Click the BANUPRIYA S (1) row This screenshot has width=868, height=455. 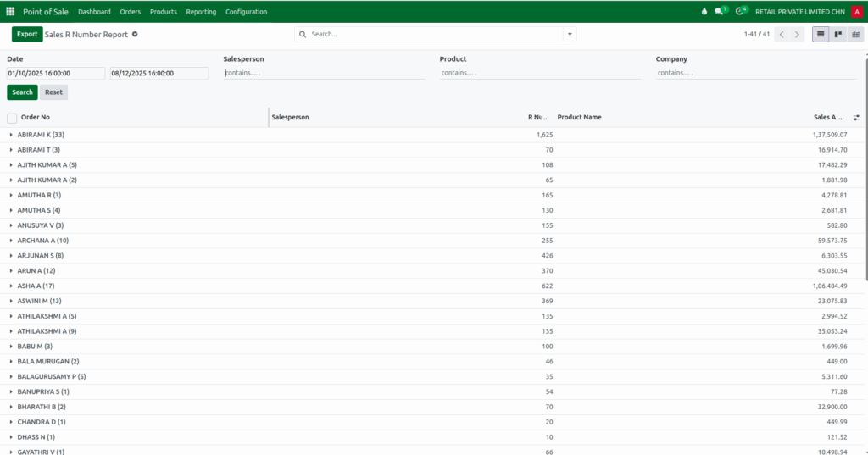(431, 392)
